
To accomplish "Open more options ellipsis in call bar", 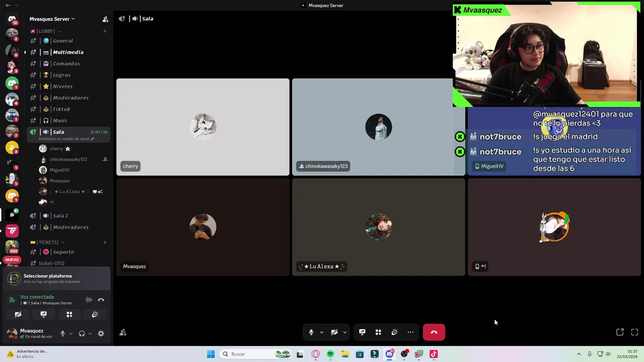I will [x=411, y=332].
